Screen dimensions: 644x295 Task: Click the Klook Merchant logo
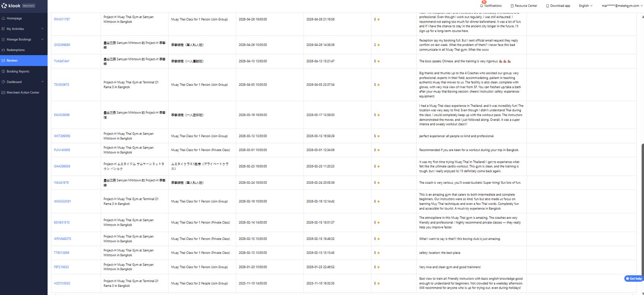click(x=18, y=6)
